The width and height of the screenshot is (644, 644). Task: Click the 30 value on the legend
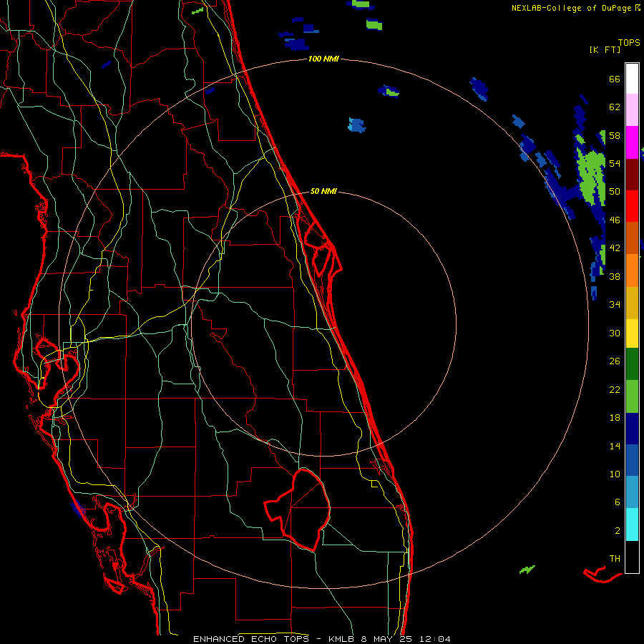click(615, 333)
